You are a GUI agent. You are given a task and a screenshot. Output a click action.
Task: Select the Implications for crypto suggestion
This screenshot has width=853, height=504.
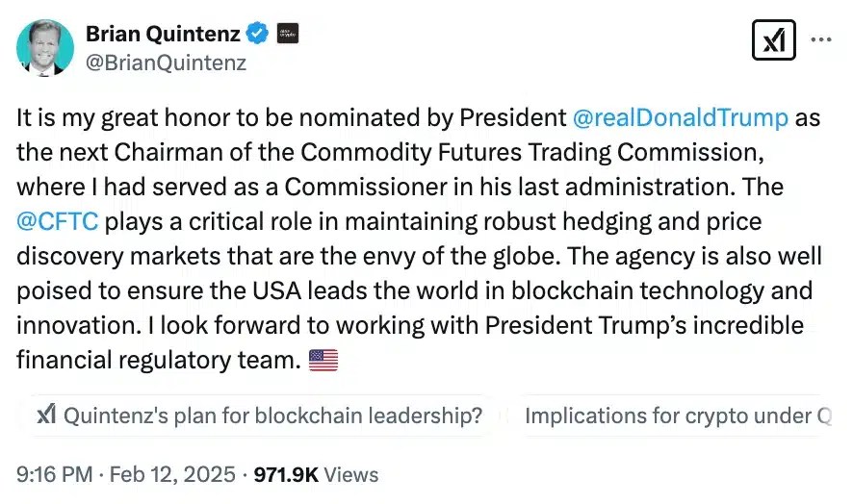[x=674, y=416]
